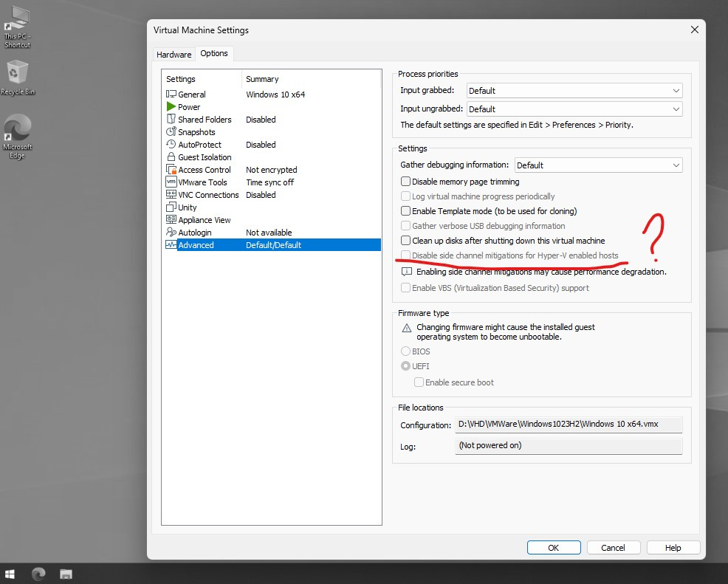Toggle Gather verbose USB debugging information
This screenshot has width=728, height=584.
(405, 226)
